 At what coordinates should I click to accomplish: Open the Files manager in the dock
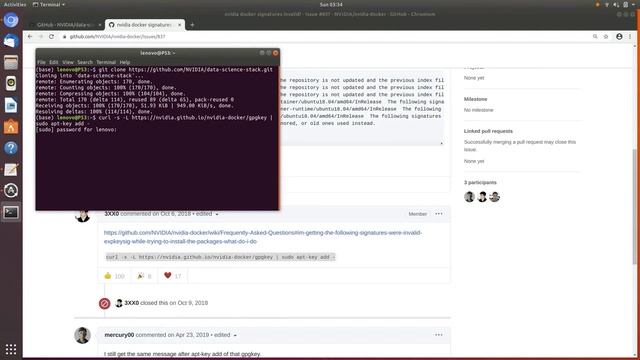coord(11,62)
